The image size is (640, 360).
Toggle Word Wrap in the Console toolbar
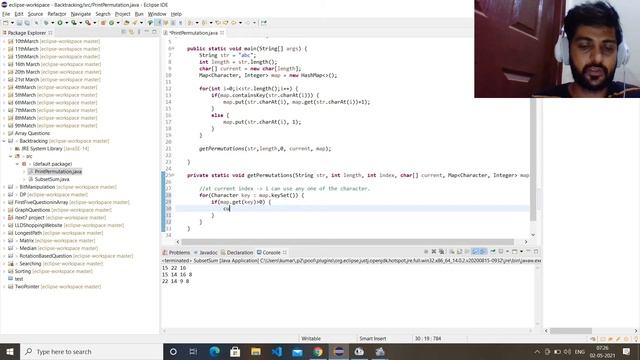(467, 251)
